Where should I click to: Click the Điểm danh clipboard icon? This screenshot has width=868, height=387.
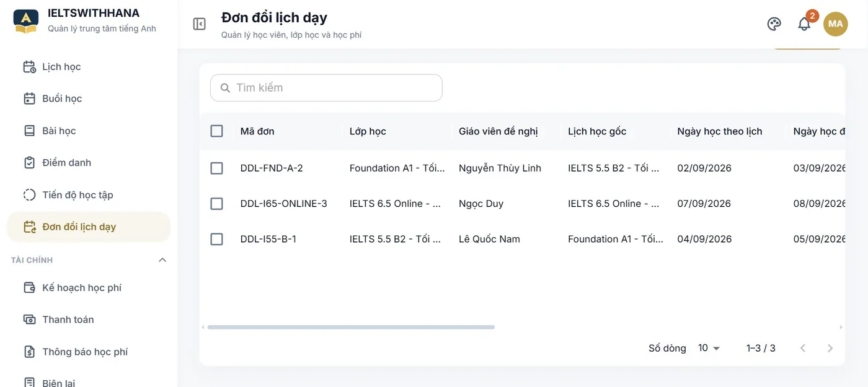tap(29, 163)
